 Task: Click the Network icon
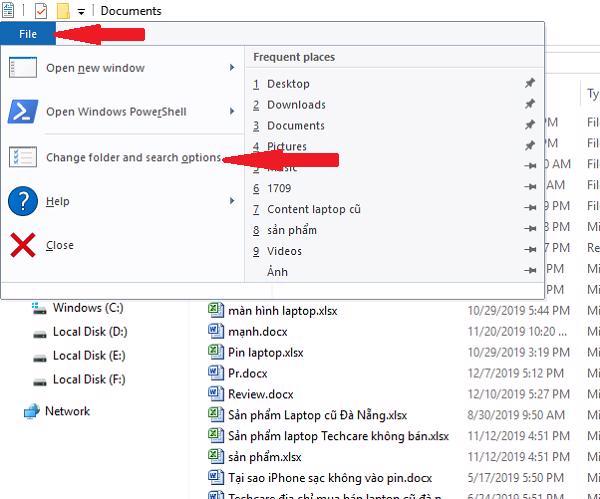(31, 412)
